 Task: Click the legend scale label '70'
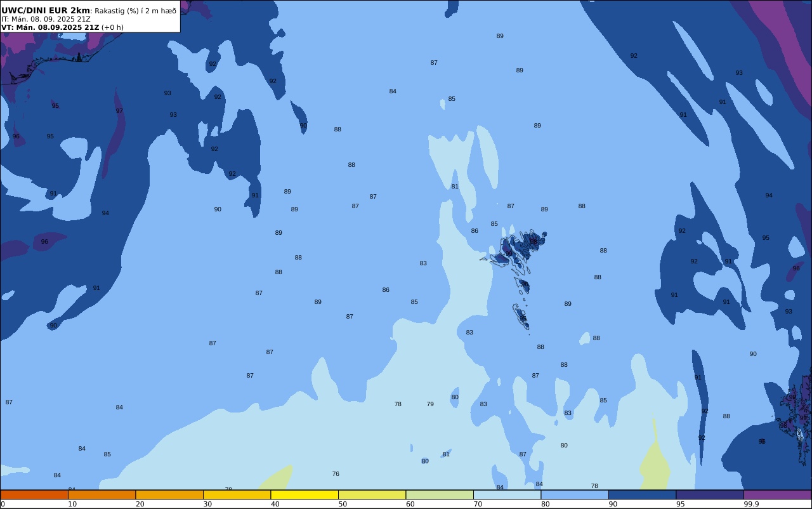coord(478,504)
